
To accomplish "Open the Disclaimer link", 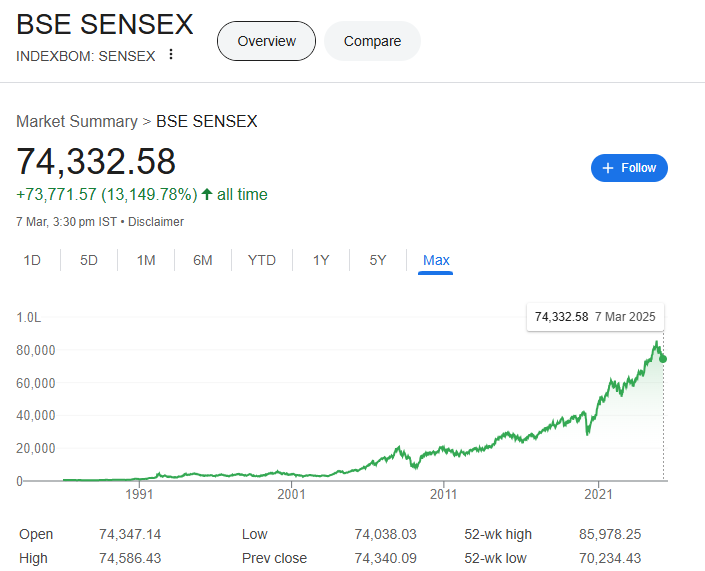I will [x=156, y=222].
